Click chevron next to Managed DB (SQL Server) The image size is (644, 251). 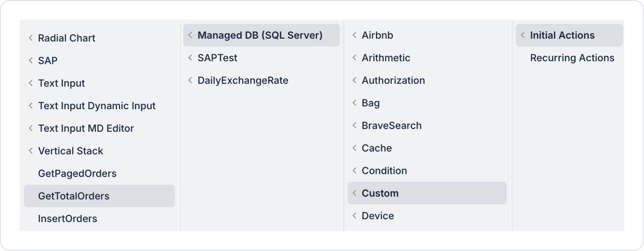190,35
